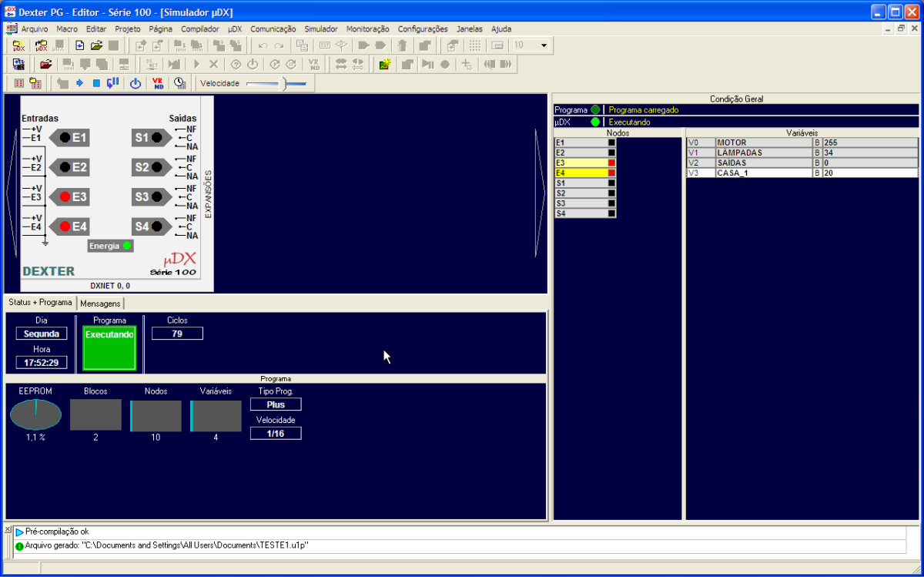Image resolution: width=924 pixels, height=577 pixels.
Task: Switch to the Mensagens tab
Action: click(100, 304)
